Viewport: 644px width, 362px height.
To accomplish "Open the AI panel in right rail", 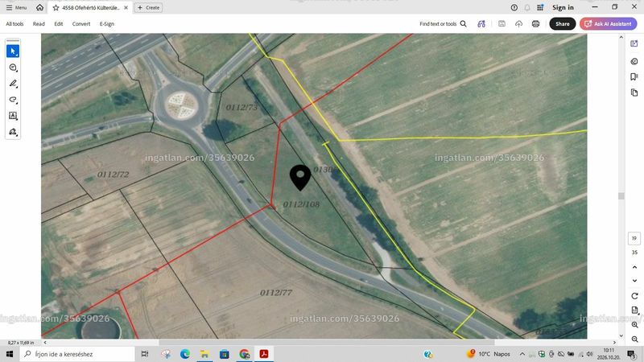I will pyautogui.click(x=634, y=43).
